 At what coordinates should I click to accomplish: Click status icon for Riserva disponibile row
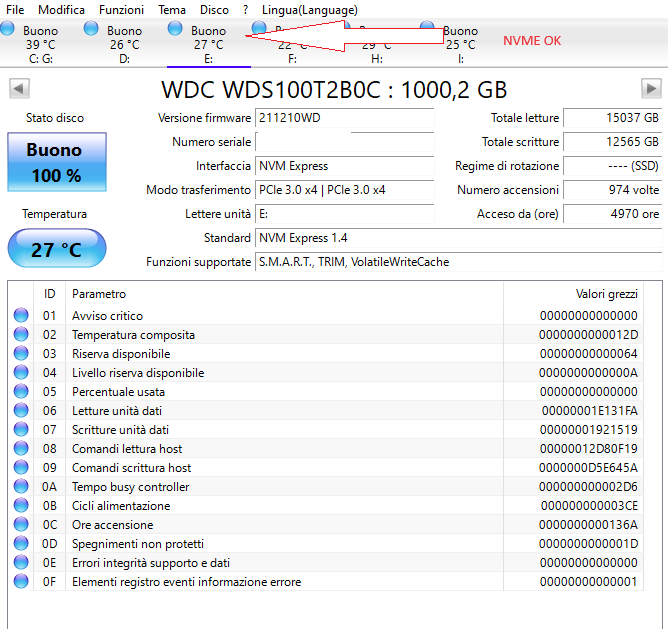[21, 353]
